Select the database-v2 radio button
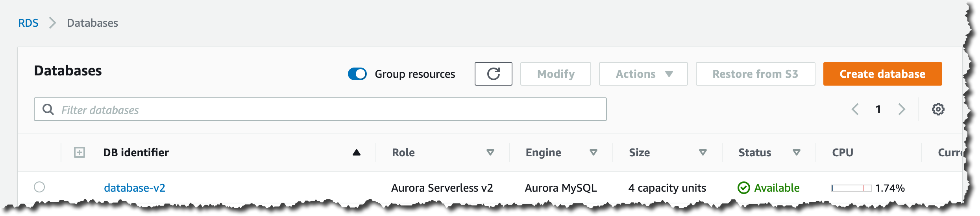This screenshot has height=216, width=980. [39, 187]
